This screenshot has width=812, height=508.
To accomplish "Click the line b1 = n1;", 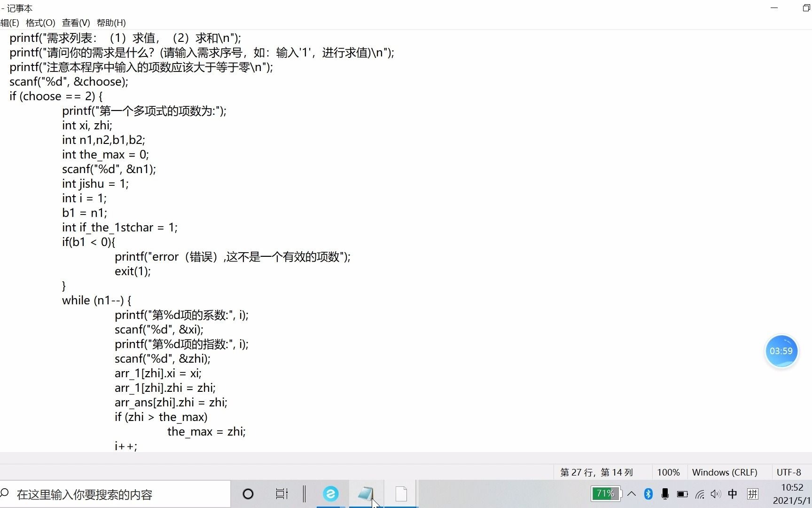I will click(x=85, y=213).
